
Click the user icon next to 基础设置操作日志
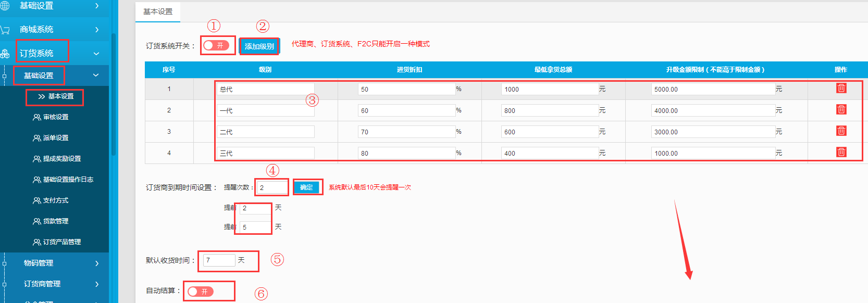coord(36,180)
